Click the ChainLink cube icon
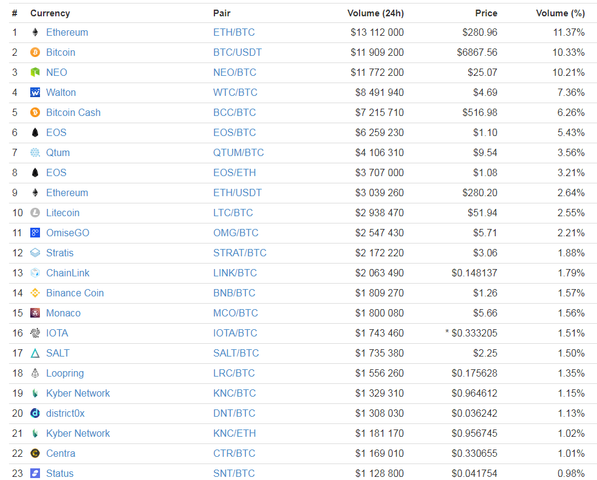 tap(35, 273)
